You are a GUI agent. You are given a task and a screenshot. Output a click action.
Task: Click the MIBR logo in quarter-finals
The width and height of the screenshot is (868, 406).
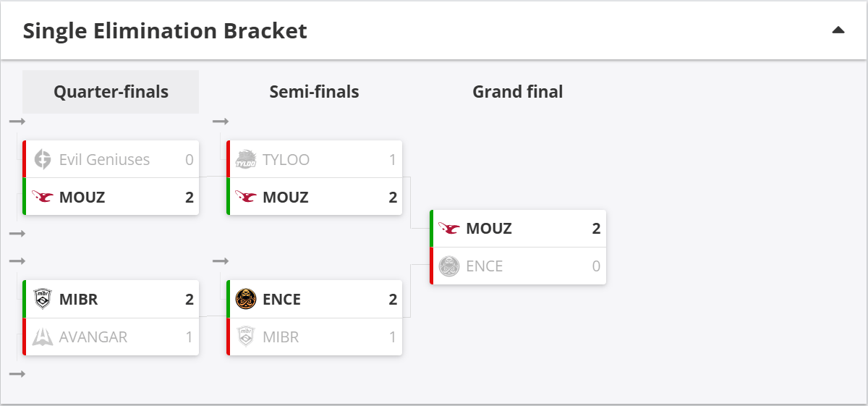pos(43,299)
